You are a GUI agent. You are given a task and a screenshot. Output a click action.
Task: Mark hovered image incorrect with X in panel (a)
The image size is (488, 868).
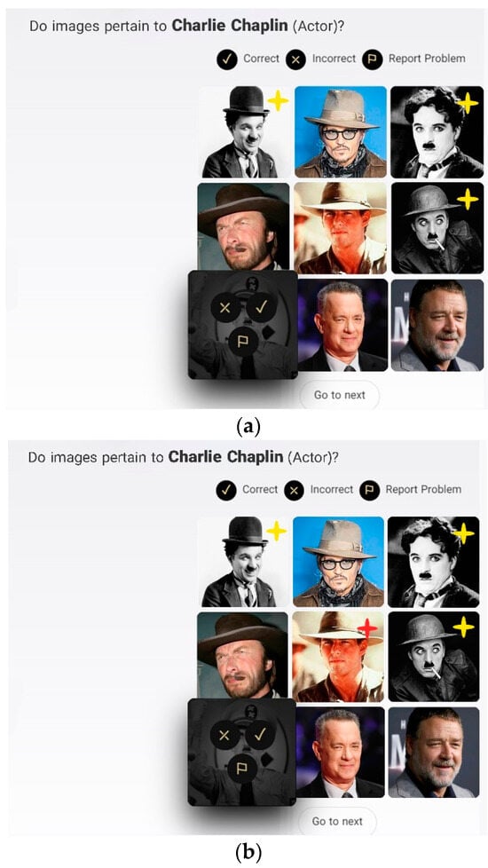225,307
